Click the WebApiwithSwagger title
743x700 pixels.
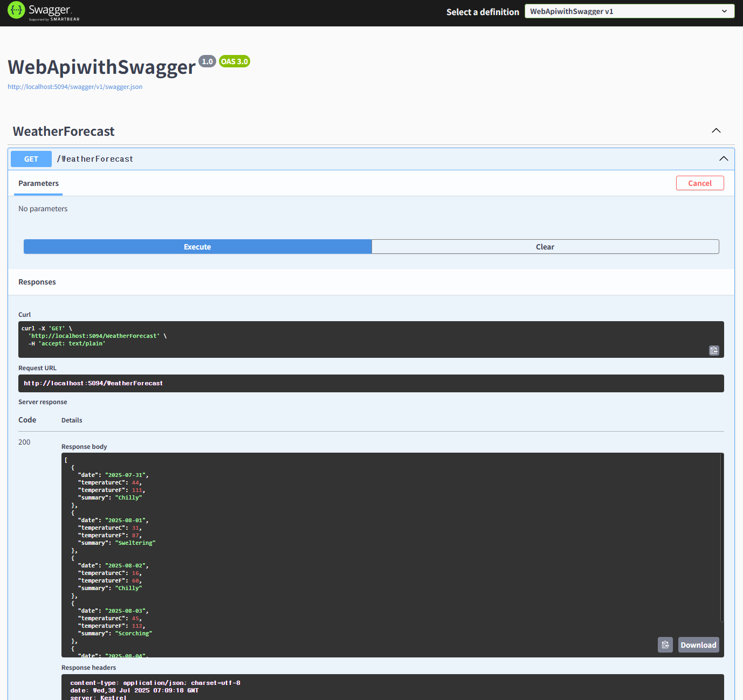(x=102, y=67)
